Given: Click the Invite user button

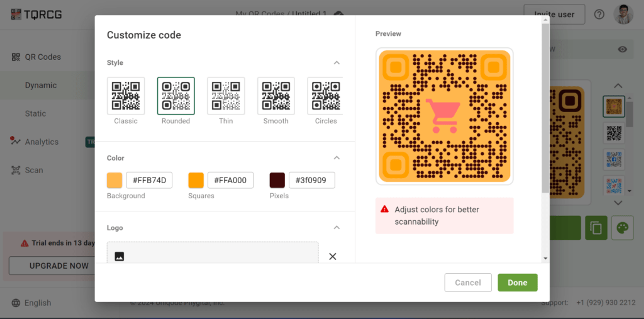Looking at the screenshot, I should point(554,14).
